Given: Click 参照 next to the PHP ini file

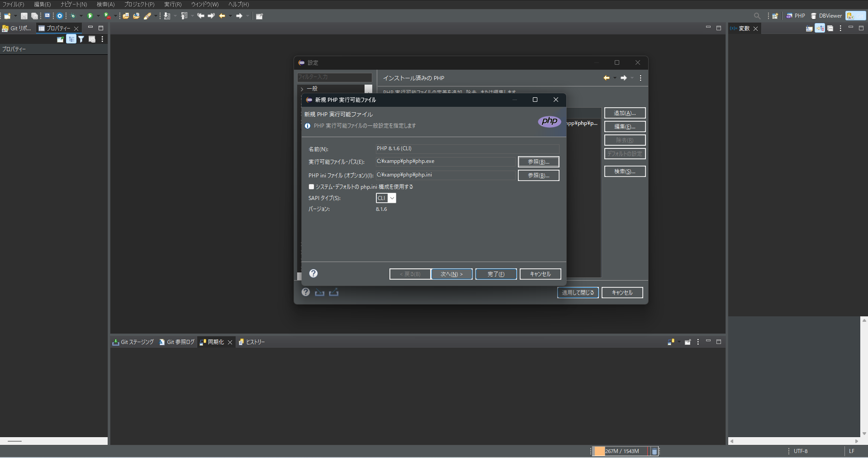Looking at the screenshot, I should pos(538,176).
